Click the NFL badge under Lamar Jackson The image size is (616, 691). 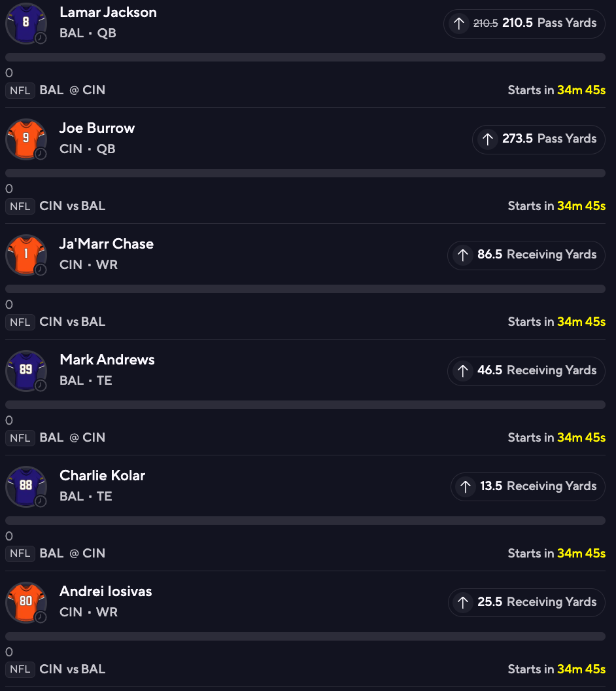tap(20, 91)
